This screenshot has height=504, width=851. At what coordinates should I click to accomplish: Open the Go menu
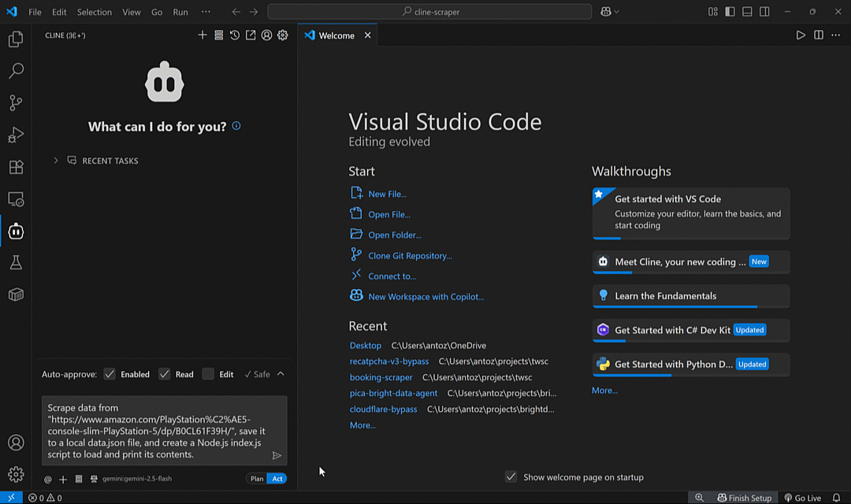click(157, 11)
